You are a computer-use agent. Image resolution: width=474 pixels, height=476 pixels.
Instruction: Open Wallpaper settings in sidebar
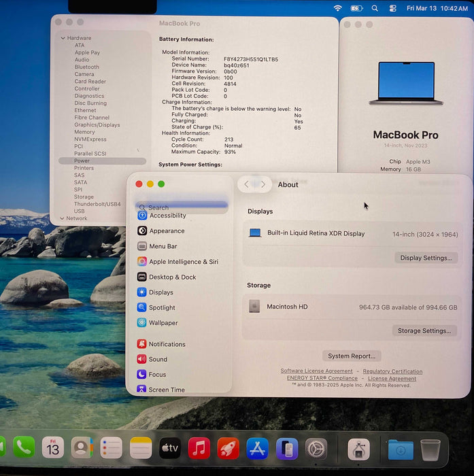click(x=158, y=323)
